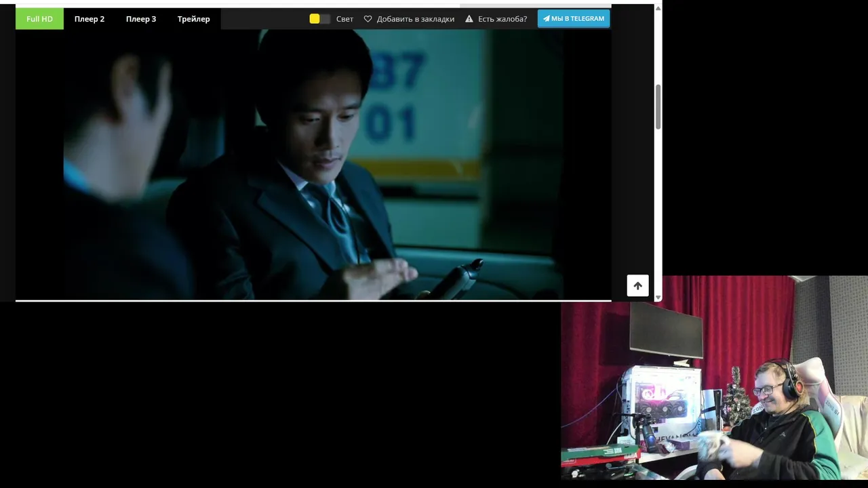The height and width of the screenshot is (488, 868).
Task: Click the page scrollbar up arrow
Action: pyautogui.click(x=658, y=9)
